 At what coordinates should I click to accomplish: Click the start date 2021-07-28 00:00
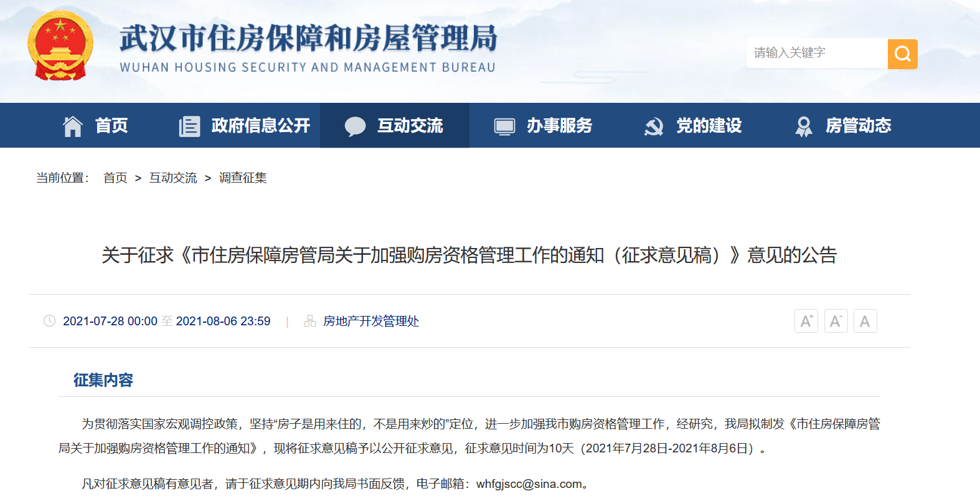tap(110, 321)
